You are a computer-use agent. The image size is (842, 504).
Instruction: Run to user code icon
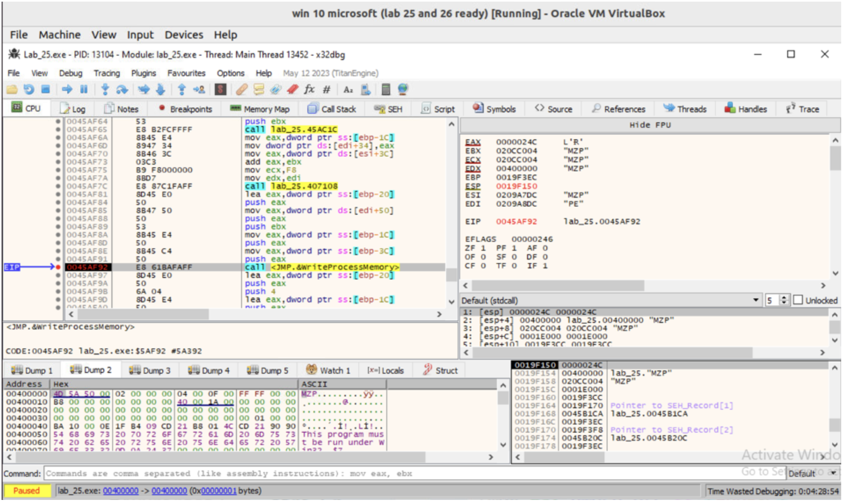point(199,89)
